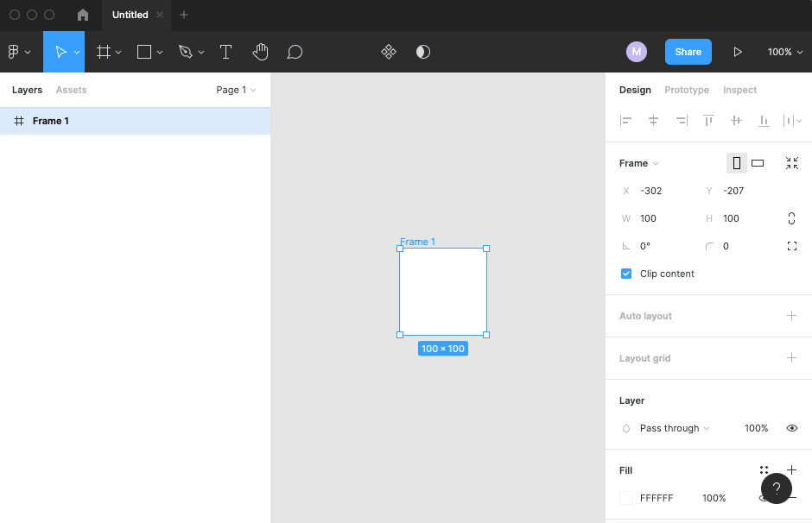812x523 pixels.
Task: Select Frame 1 label on canvas
Action: (417, 242)
